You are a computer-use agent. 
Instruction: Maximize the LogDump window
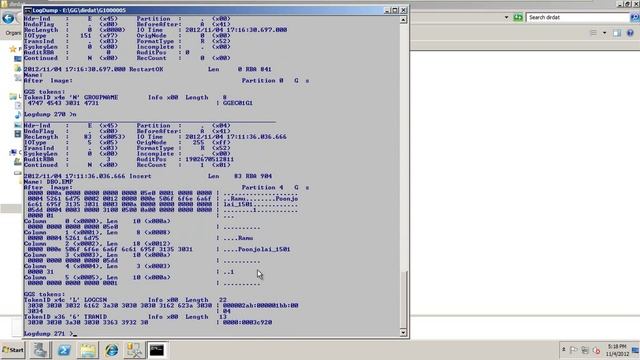395,10
